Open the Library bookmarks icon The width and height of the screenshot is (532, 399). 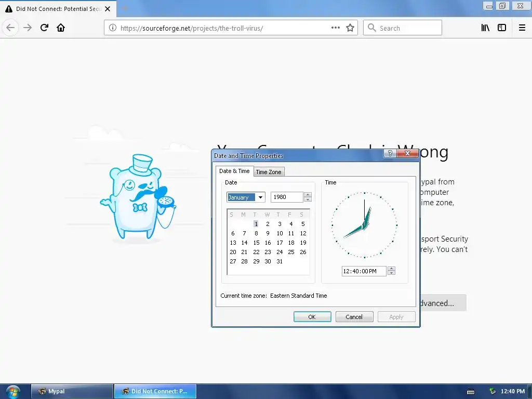pos(485,28)
